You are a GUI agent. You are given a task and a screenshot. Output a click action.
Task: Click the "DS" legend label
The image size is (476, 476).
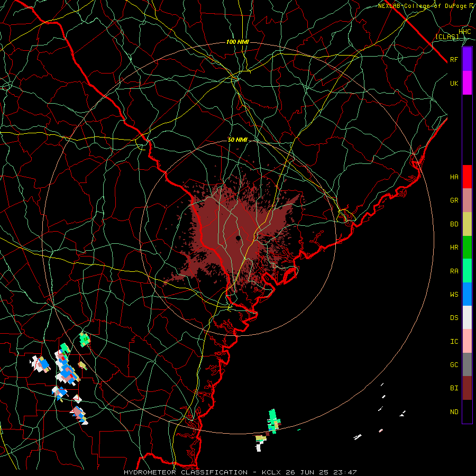click(454, 318)
